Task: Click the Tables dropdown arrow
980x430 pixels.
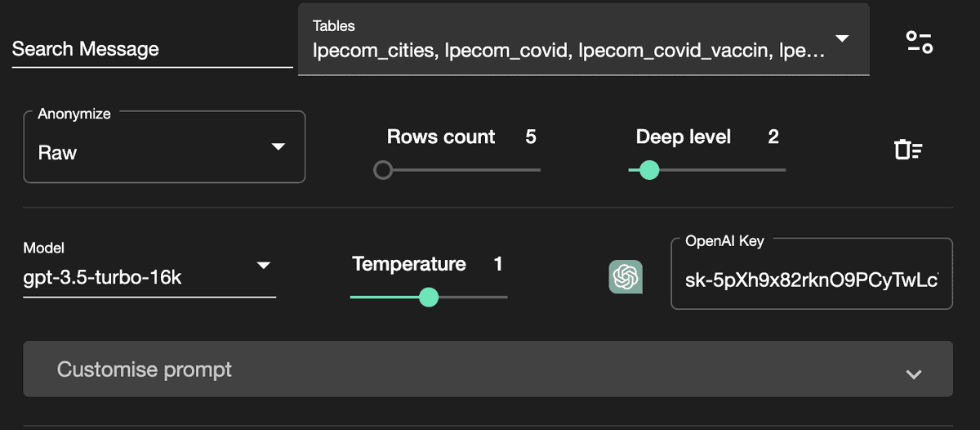Action: point(842,38)
